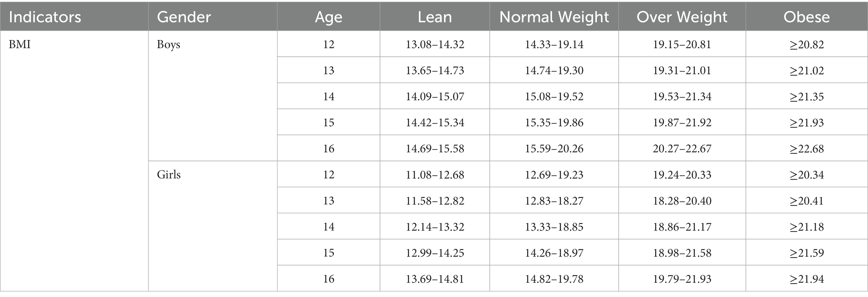Select normal weight value 14.74–19.30
This screenshot has height=297, width=868.
coord(554,71)
